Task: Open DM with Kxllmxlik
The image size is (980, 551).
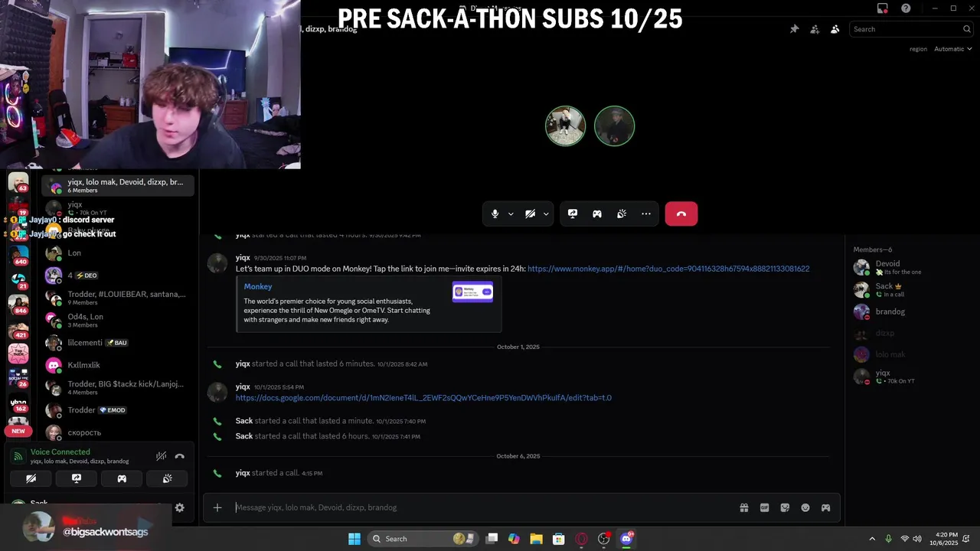Action: 118,366
